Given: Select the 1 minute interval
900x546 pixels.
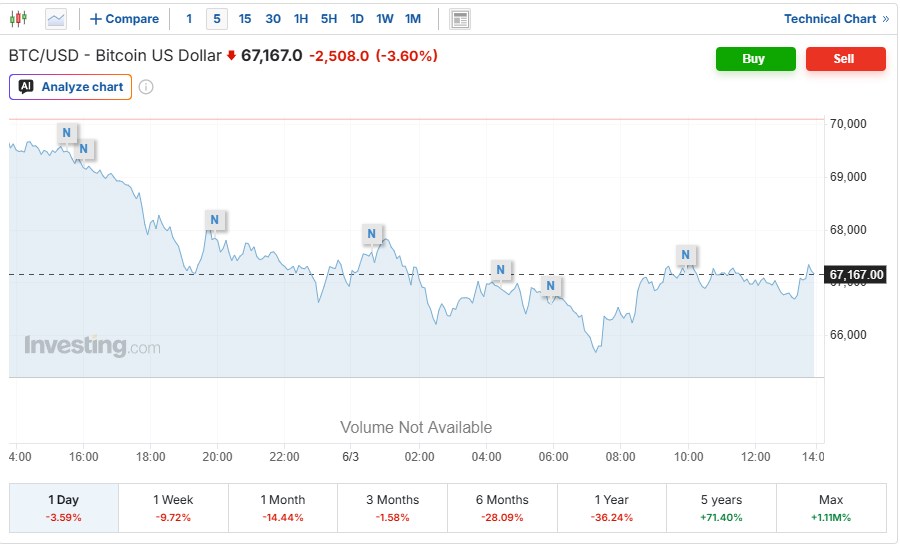Looking at the screenshot, I should click(189, 19).
